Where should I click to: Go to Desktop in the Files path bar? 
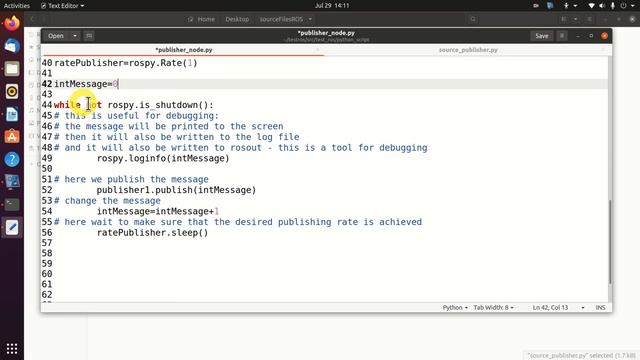tap(237, 19)
